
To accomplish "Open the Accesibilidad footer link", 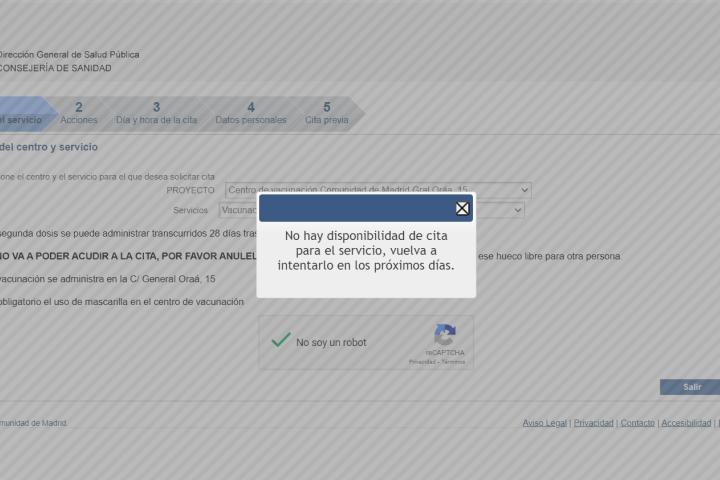I will [686, 423].
